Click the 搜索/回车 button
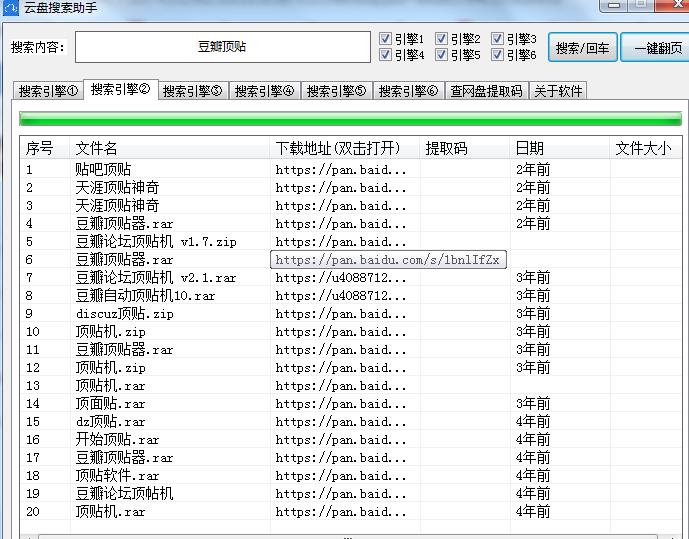This screenshot has height=539, width=689. click(583, 47)
